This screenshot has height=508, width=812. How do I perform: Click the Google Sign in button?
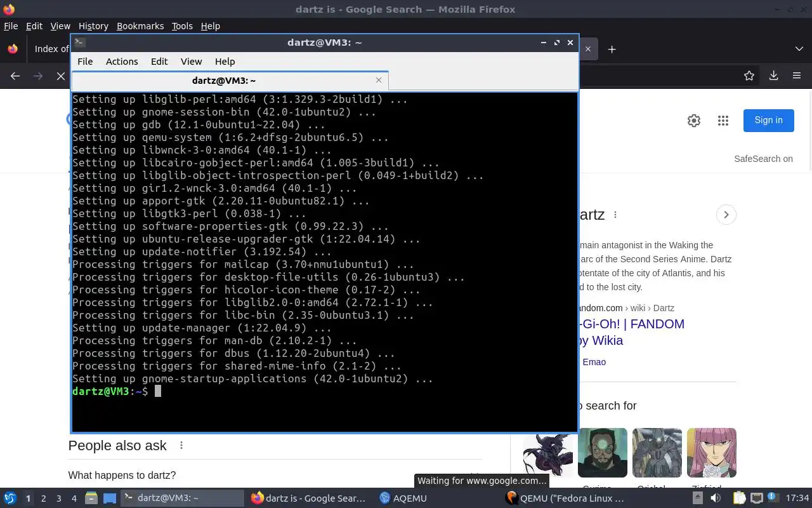coord(768,120)
